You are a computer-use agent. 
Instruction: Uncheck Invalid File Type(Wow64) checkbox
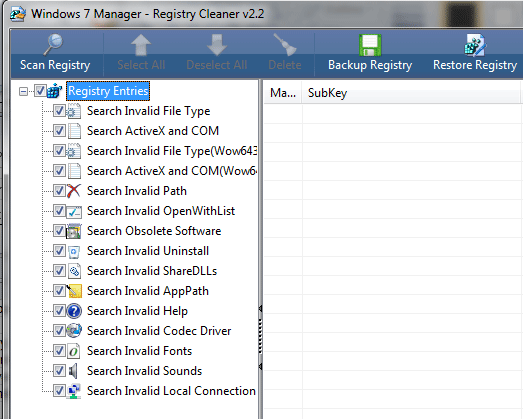(59, 150)
